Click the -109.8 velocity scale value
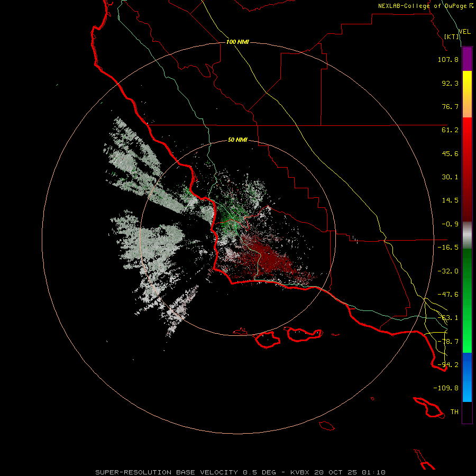 point(446,388)
